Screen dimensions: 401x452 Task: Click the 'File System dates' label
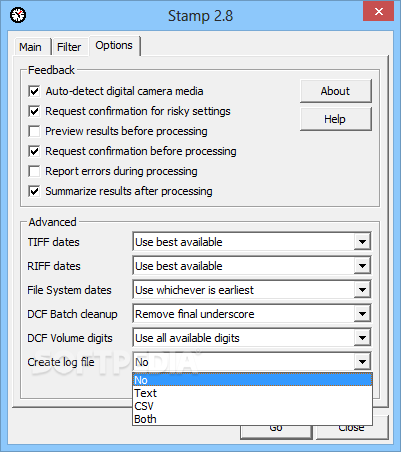pyautogui.click(x=69, y=290)
